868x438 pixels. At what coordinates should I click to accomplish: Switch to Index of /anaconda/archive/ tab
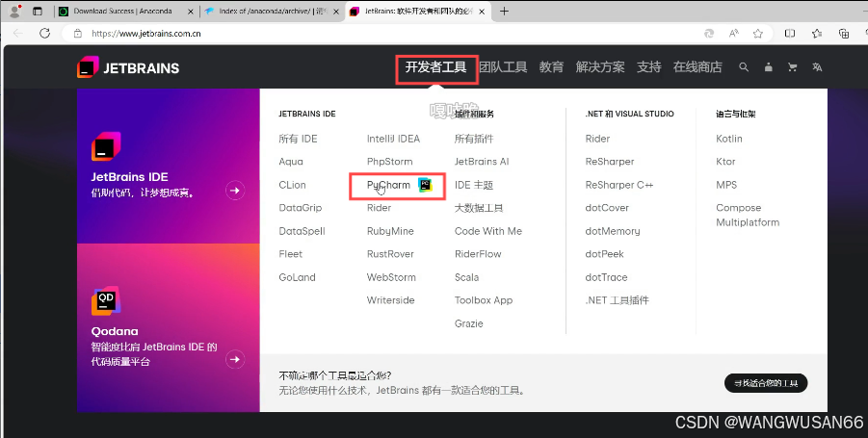[x=272, y=11]
